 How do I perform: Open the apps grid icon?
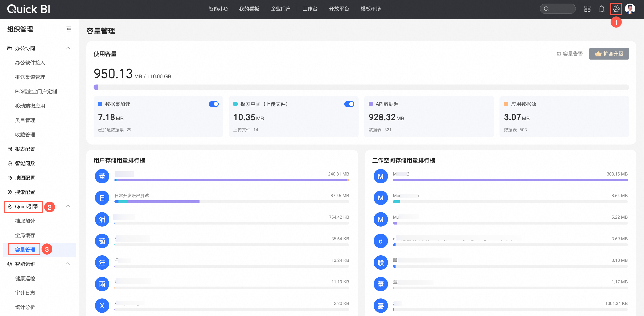(587, 9)
